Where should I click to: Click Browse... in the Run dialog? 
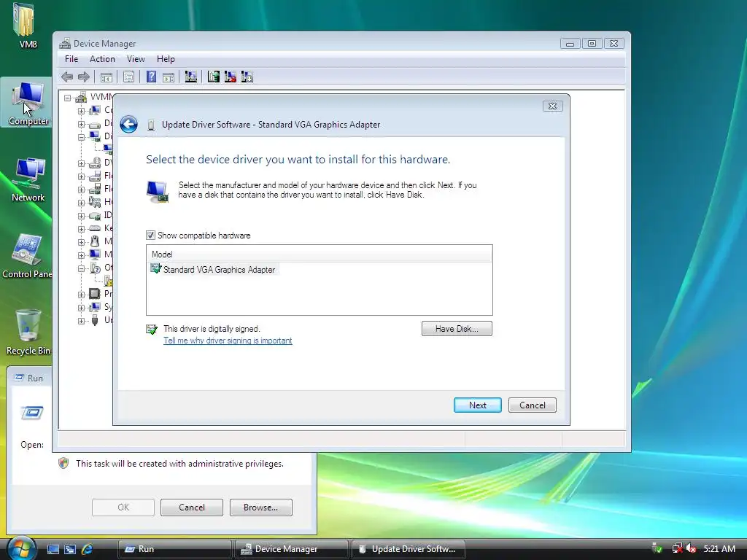click(x=260, y=507)
